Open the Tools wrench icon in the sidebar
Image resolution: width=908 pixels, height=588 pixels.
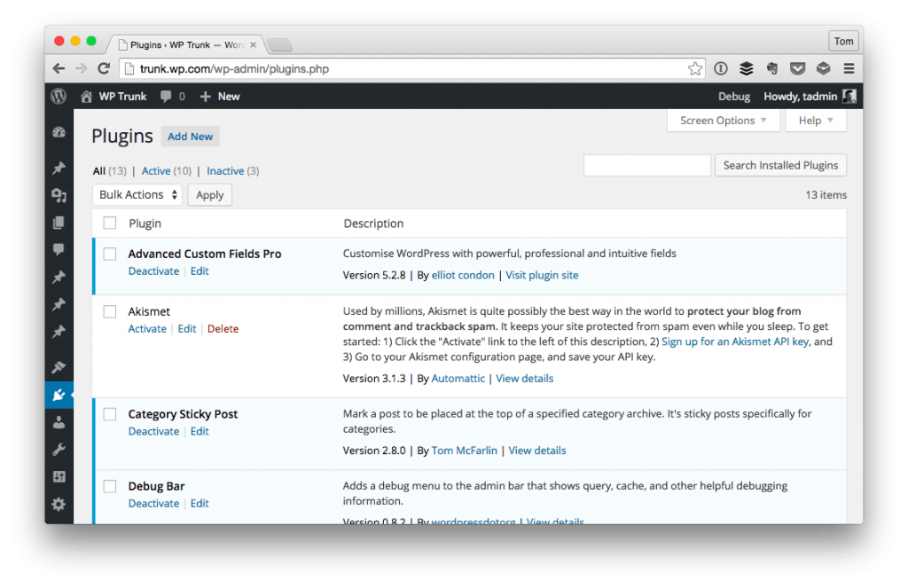point(59,450)
